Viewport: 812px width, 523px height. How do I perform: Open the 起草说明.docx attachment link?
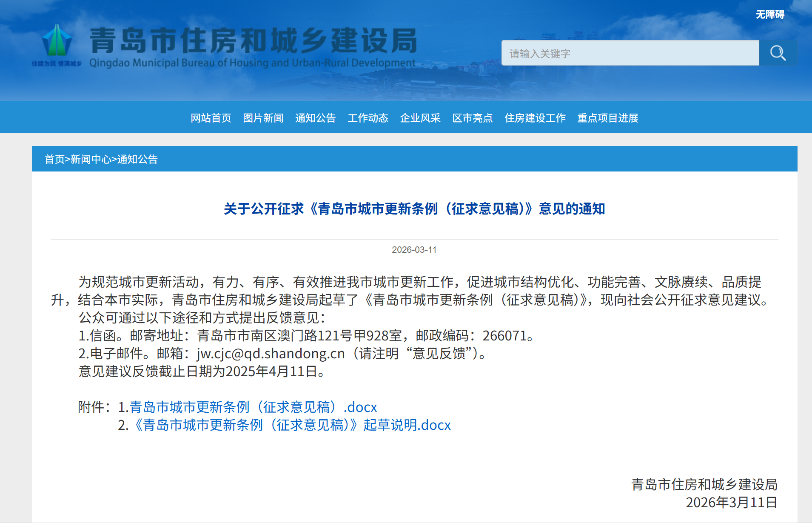pos(292,425)
